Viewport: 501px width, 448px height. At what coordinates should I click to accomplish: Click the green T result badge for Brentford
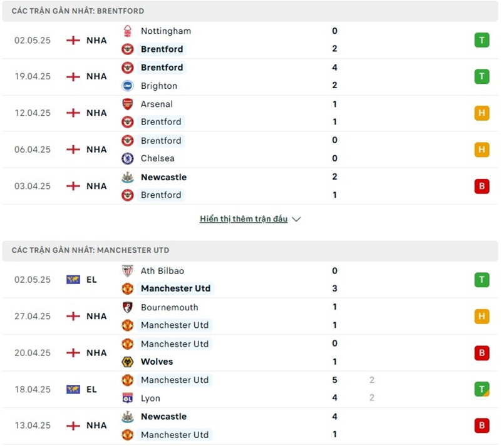click(482, 40)
